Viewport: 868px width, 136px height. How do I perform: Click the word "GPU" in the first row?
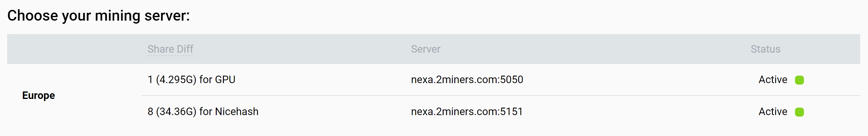tap(225, 80)
